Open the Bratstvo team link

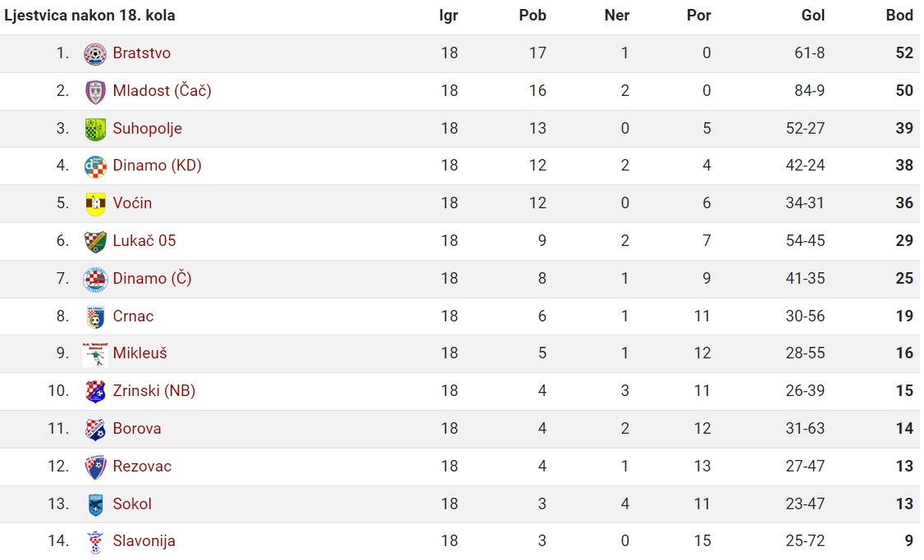point(141,53)
